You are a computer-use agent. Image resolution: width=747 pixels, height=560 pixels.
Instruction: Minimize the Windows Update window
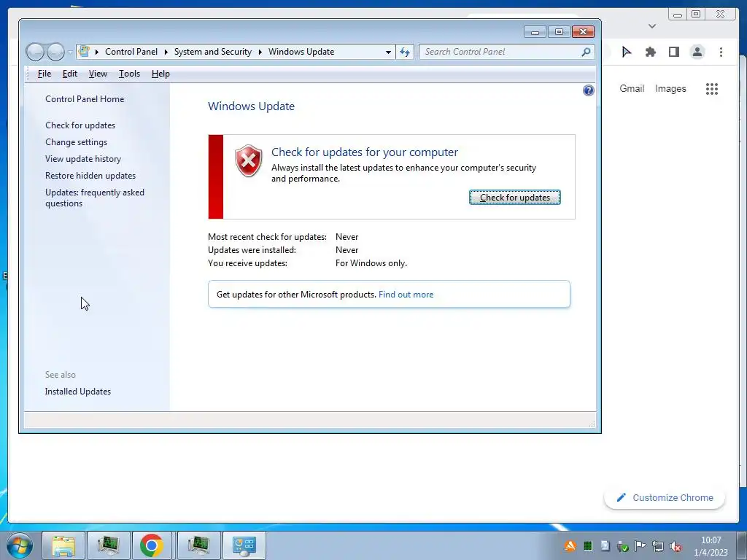coord(535,32)
